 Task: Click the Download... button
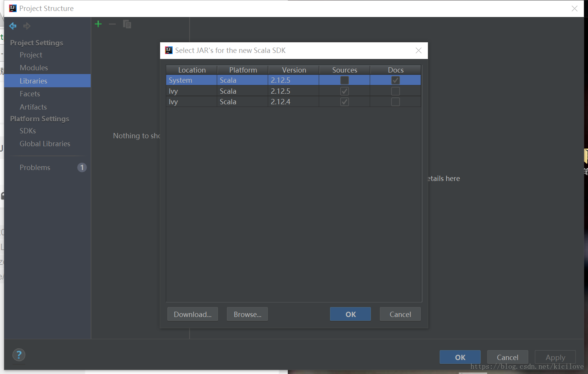click(x=193, y=314)
